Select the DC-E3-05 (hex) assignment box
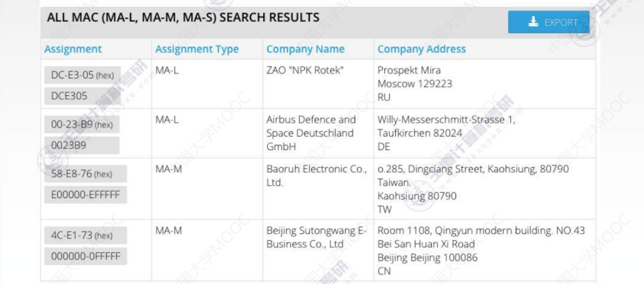644x284 pixels. click(82, 75)
